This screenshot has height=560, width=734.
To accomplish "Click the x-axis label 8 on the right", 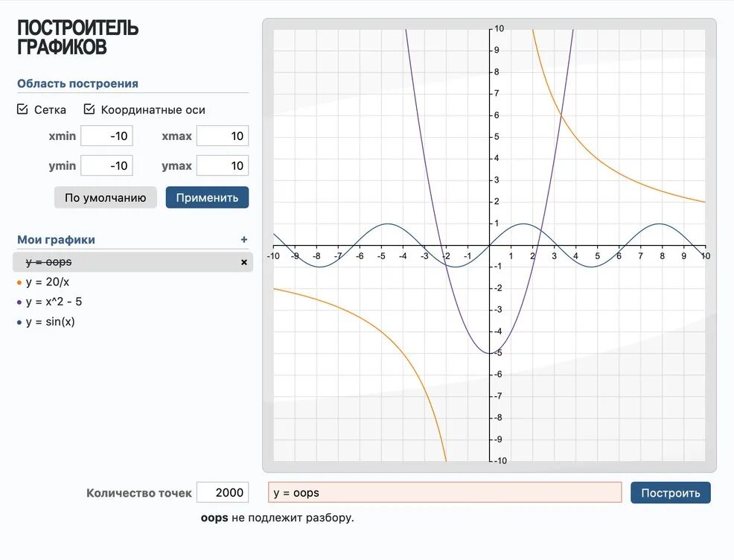I will coord(662,256).
